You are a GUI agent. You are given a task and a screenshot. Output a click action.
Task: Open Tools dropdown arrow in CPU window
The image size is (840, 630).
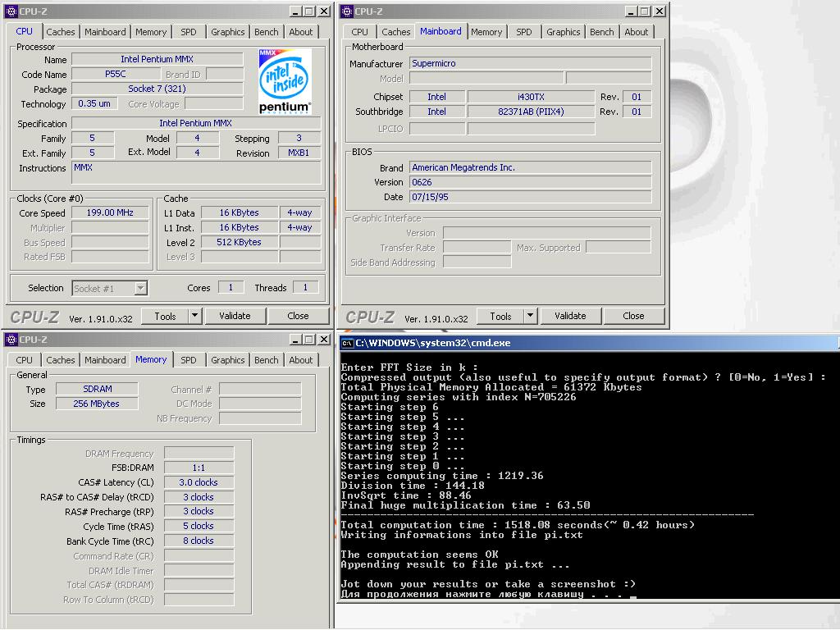[x=195, y=316]
